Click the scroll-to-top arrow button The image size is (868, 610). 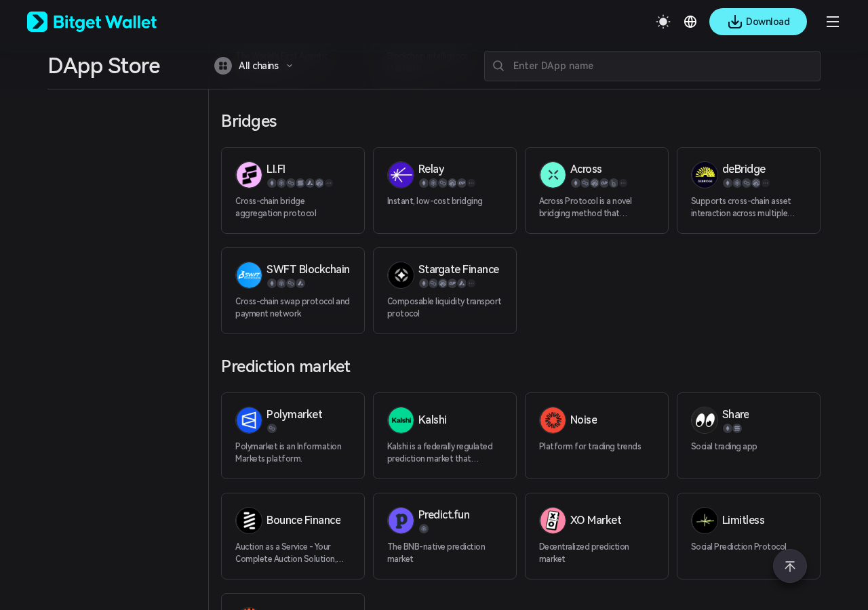[790, 566]
